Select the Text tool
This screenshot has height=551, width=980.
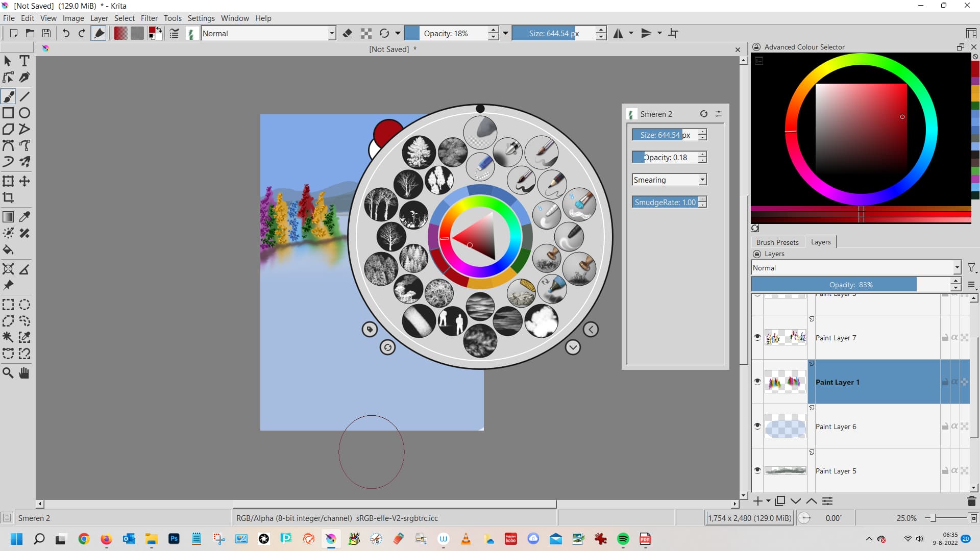(24, 61)
